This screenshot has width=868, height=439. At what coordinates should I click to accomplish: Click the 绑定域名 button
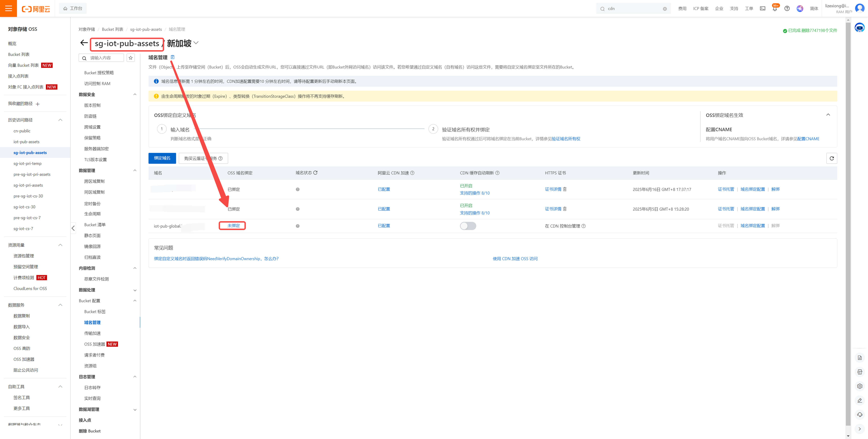[162, 158]
